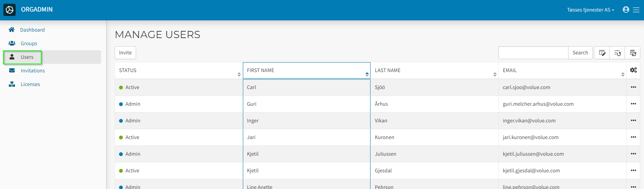Click the edit columns layout icon
Screen dimensions: 644x189
[x=602, y=53]
